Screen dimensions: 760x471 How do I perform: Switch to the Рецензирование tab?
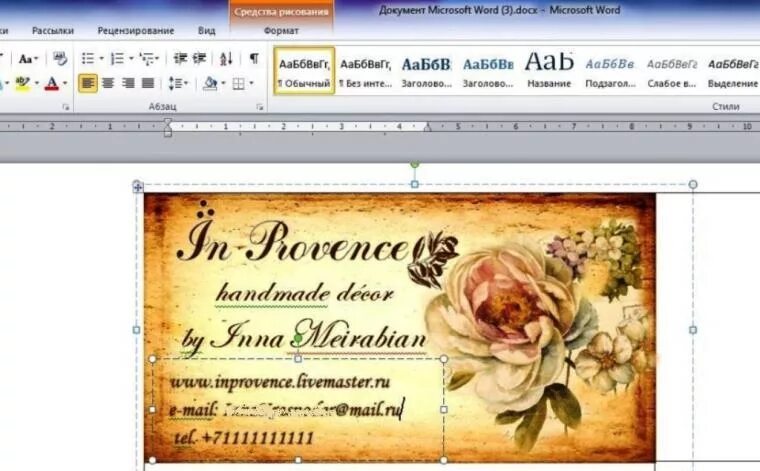point(136,31)
